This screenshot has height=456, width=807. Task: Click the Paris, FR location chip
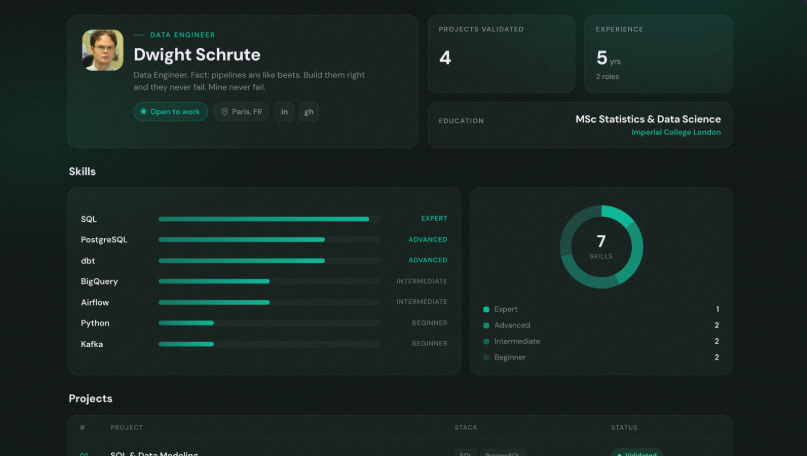point(241,112)
